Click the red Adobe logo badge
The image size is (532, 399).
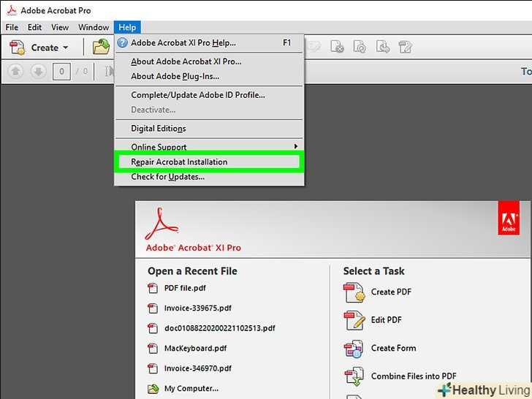[x=509, y=218]
